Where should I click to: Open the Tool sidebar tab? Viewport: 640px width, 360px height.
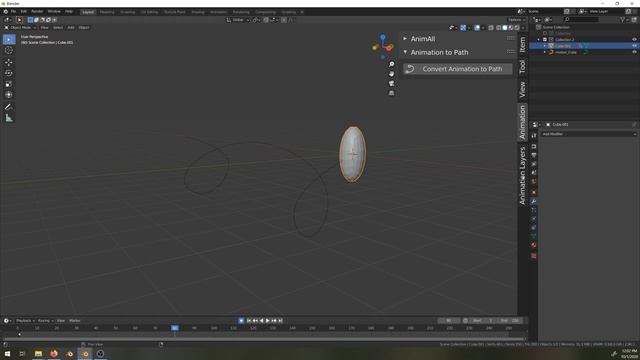[x=522, y=67]
